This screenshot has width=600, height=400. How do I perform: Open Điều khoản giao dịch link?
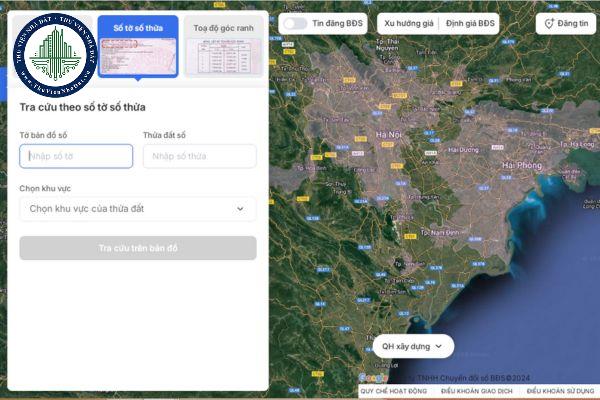pyautogui.click(x=476, y=391)
